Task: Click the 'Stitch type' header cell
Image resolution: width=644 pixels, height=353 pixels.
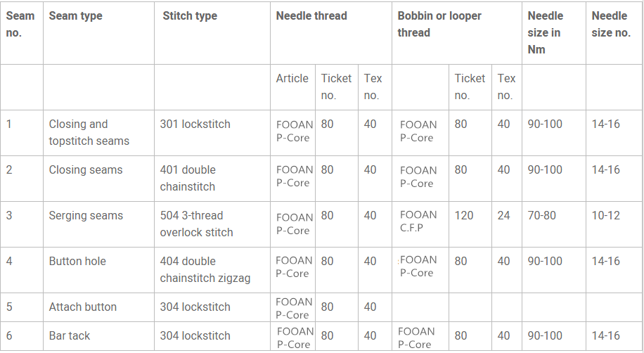Action: [x=212, y=33]
